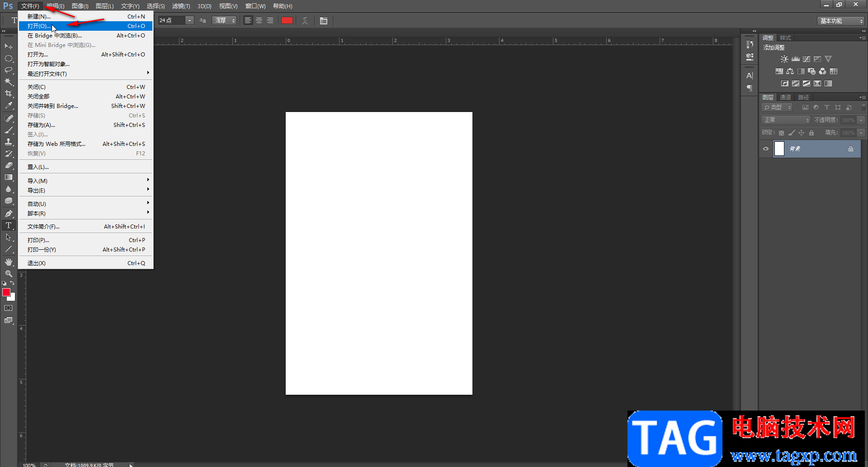Image resolution: width=868 pixels, height=467 pixels.
Task: Switch to the 通道 tab
Action: (785, 97)
